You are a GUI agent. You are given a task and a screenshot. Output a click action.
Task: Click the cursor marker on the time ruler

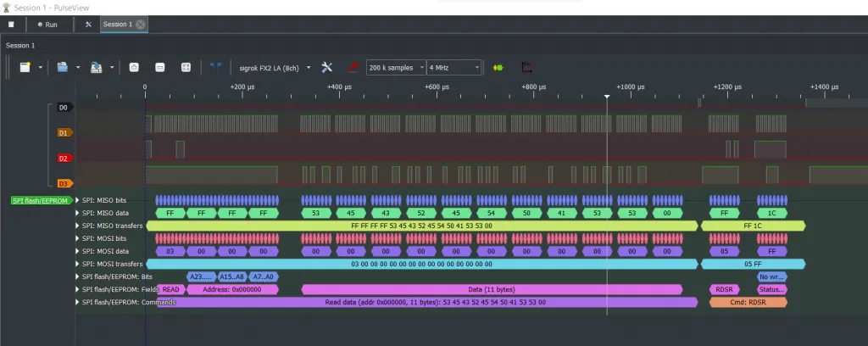607,96
